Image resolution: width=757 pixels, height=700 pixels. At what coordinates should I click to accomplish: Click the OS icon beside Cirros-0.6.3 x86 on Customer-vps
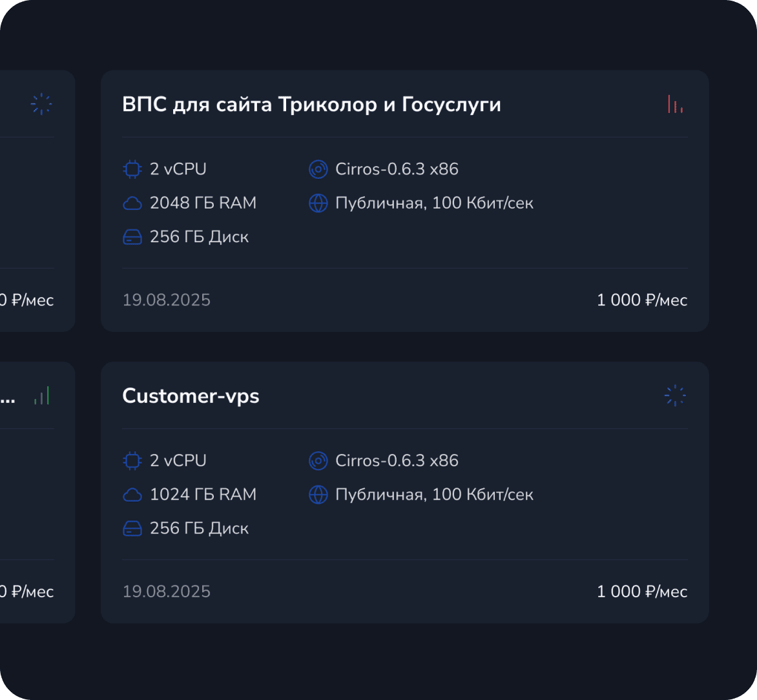(x=318, y=460)
